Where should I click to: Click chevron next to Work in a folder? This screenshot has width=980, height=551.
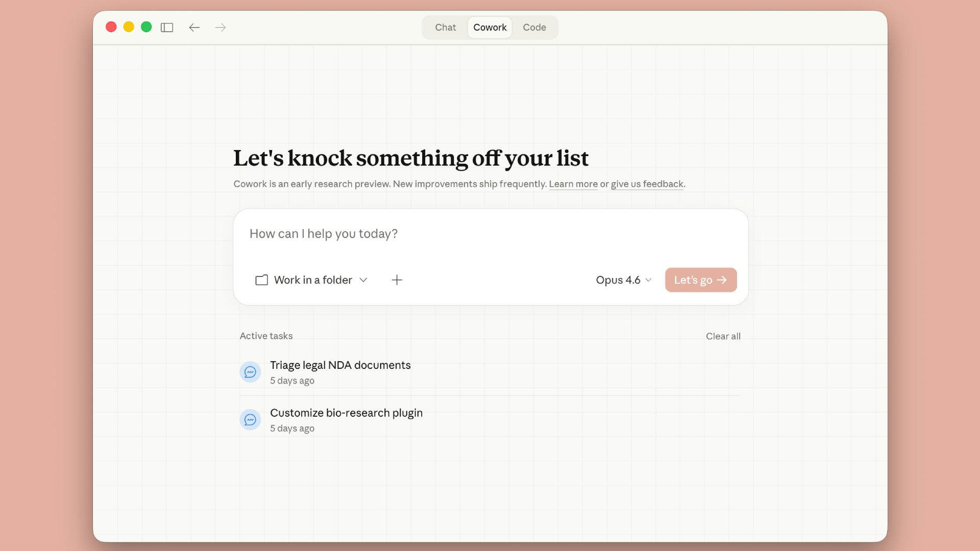coord(363,280)
